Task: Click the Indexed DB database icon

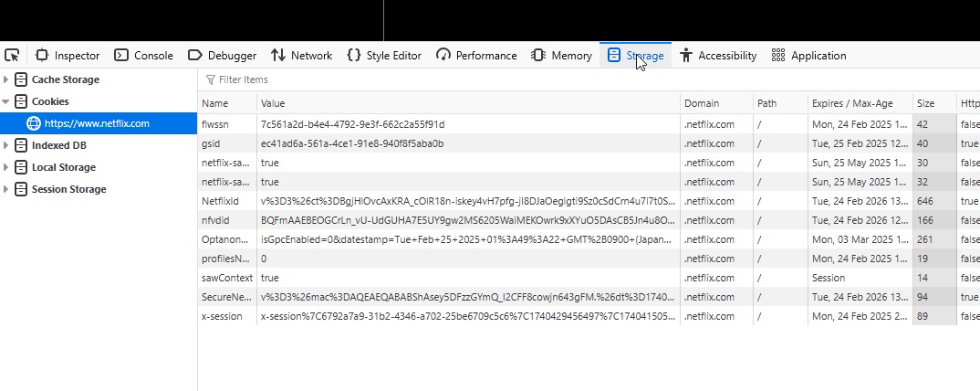Action: [x=21, y=145]
